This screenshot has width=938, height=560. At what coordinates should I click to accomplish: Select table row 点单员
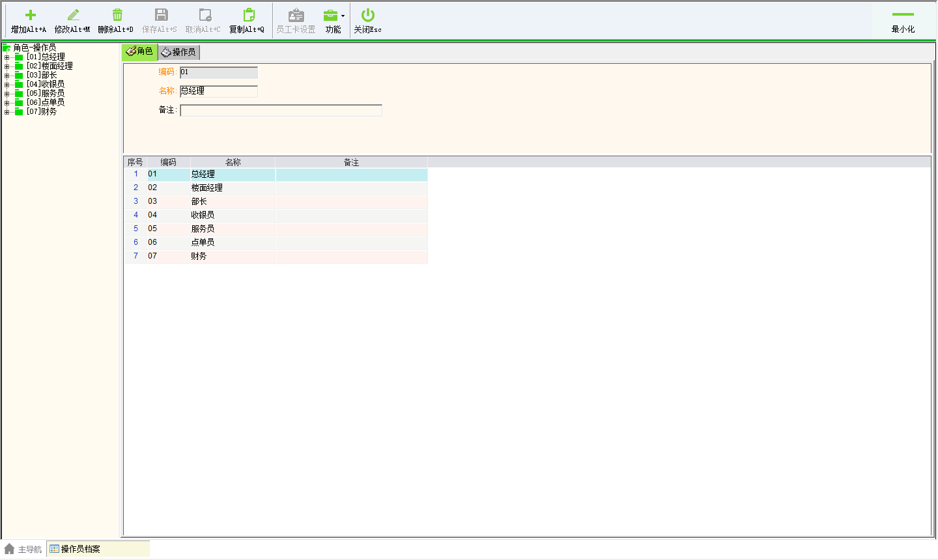276,243
